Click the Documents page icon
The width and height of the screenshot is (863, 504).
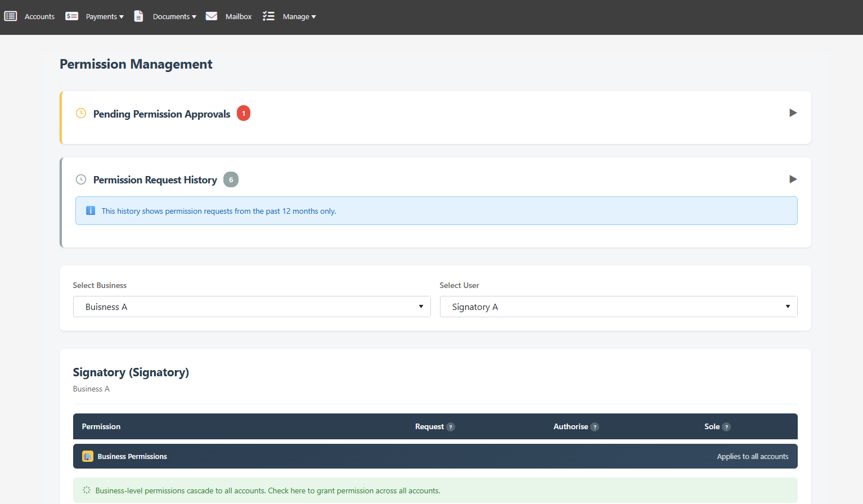click(138, 16)
